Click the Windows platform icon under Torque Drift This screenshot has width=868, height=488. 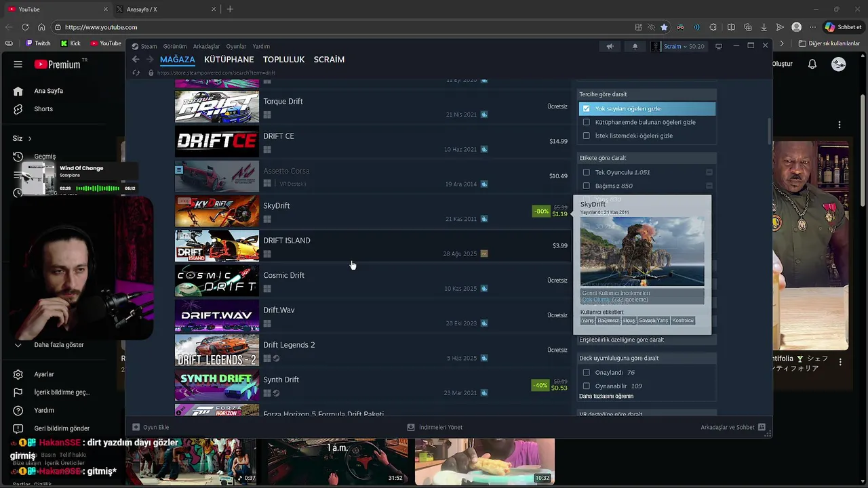(267, 115)
